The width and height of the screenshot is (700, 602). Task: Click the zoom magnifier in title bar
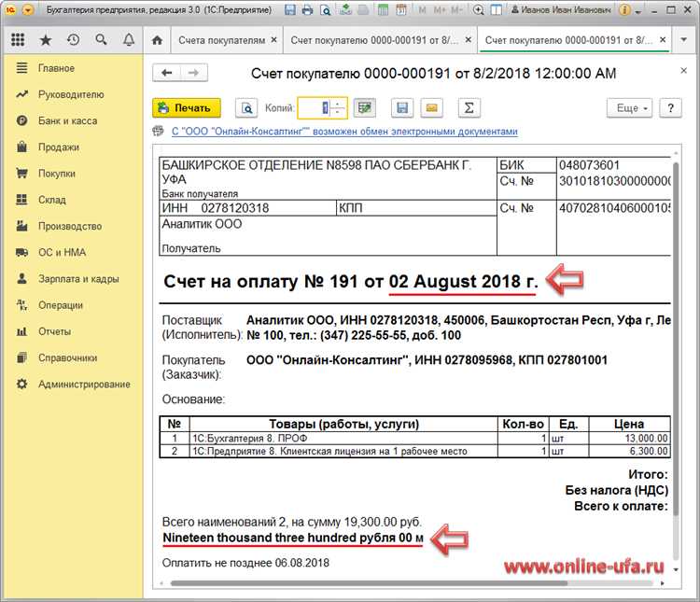pyautogui.click(x=478, y=9)
